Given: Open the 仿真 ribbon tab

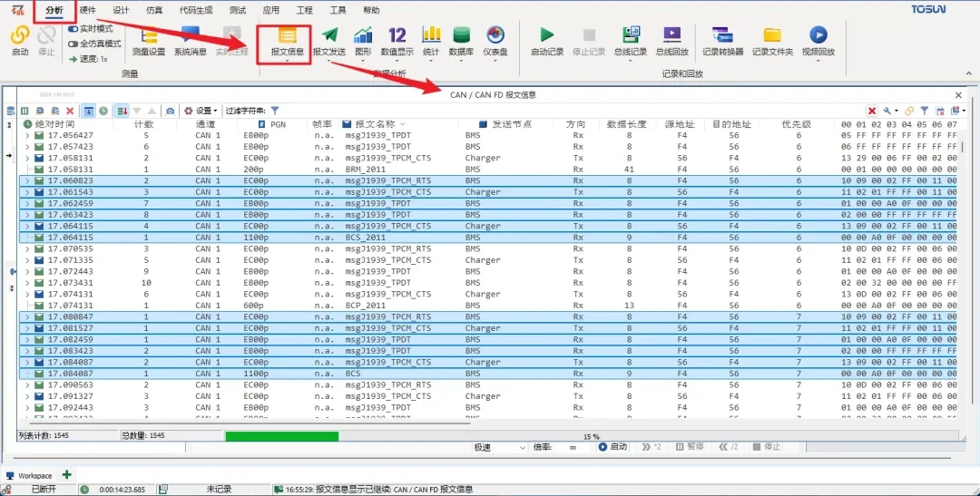Looking at the screenshot, I should tap(153, 10).
